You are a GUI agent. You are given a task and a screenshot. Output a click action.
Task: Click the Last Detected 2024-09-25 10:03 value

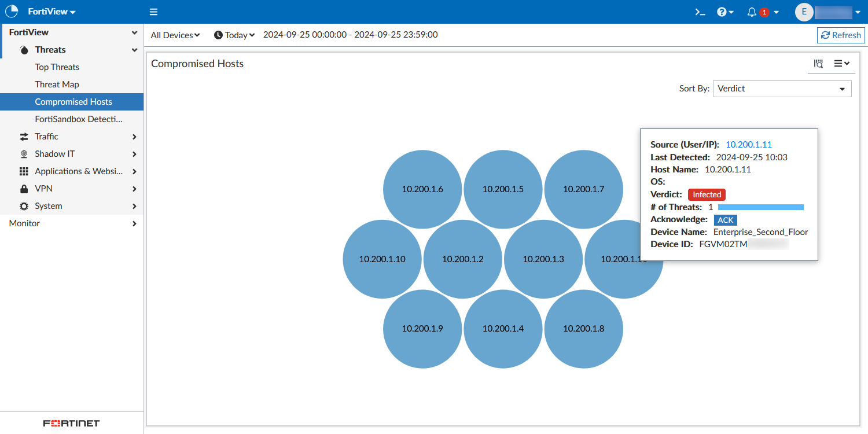(752, 157)
